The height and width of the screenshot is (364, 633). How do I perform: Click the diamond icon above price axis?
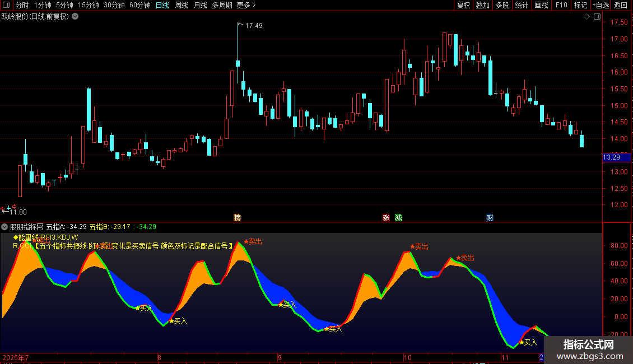(x=587, y=17)
